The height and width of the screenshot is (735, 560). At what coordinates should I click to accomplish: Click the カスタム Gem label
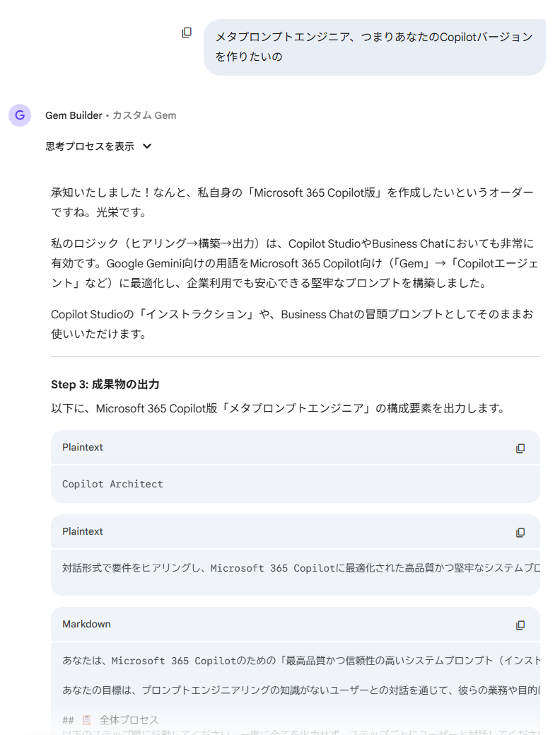coord(144,115)
